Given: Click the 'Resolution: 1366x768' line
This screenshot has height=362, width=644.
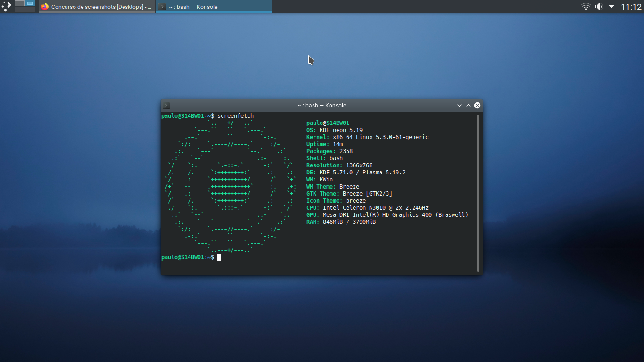Looking at the screenshot, I should pyautogui.click(x=339, y=165).
